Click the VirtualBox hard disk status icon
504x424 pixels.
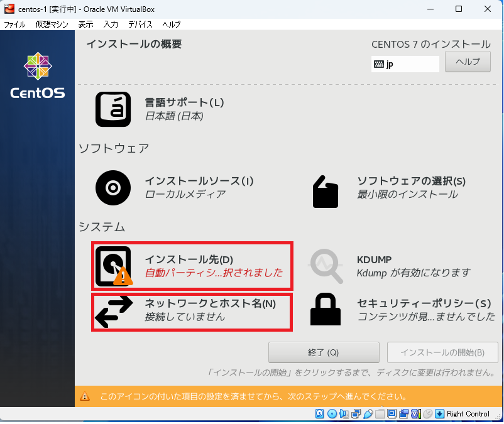coord(319,414)
